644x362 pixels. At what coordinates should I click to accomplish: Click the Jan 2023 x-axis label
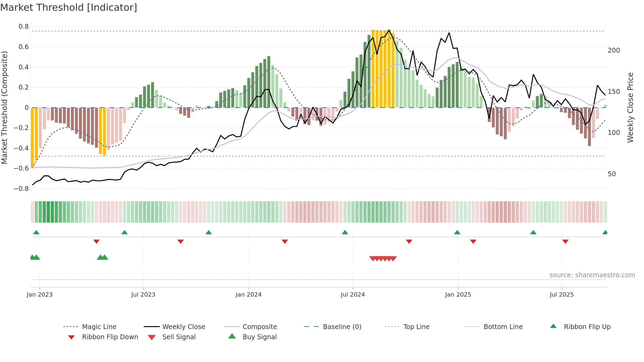(x=39, y=294)
